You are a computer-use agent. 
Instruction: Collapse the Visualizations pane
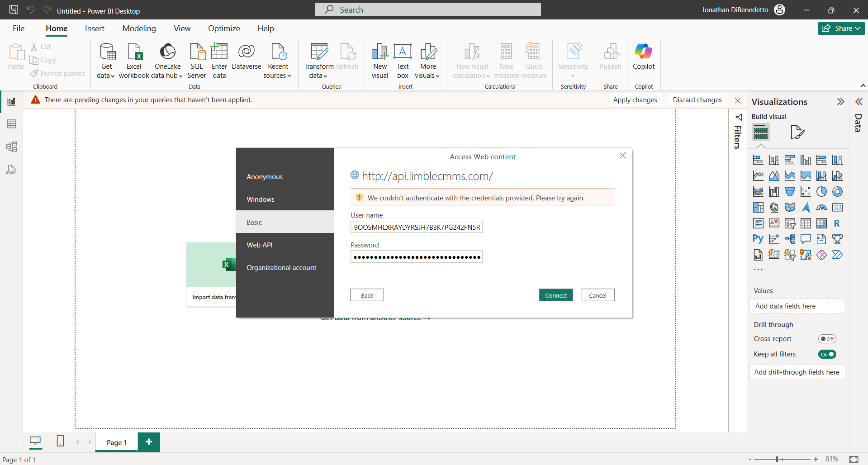[x=840, y=102]
